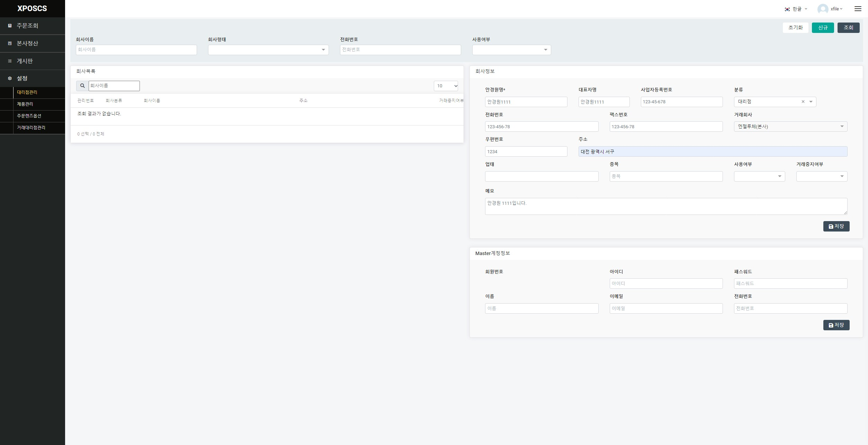The width and height of the screenshot is (868, 445).
Task: Click the 초기화 reset button
Action: click(795, 28)
